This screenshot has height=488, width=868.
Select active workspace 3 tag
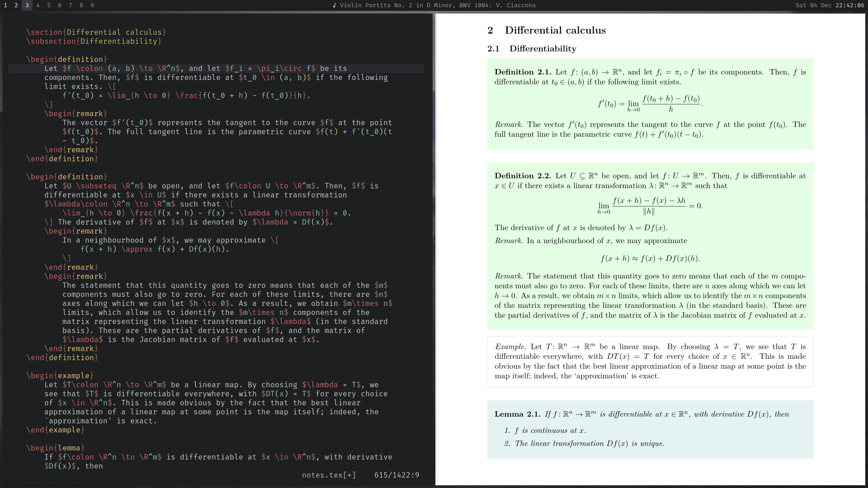(x=27, y=5)
